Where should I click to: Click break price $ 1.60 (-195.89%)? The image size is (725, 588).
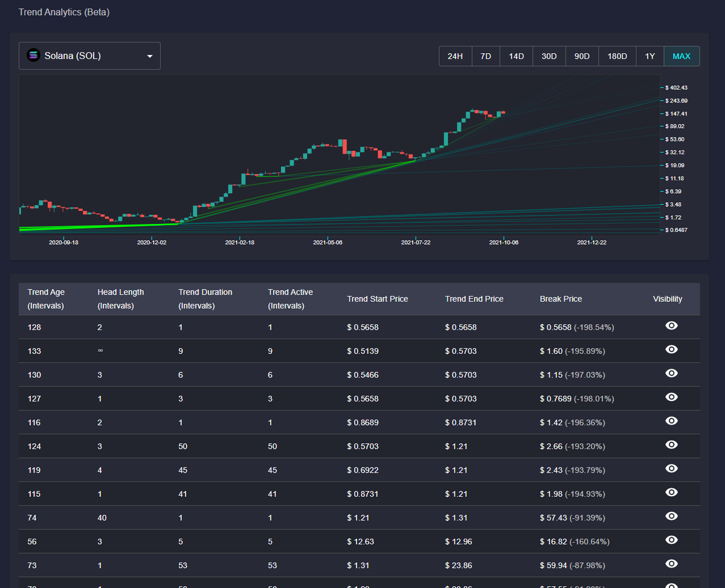point(573,351)
